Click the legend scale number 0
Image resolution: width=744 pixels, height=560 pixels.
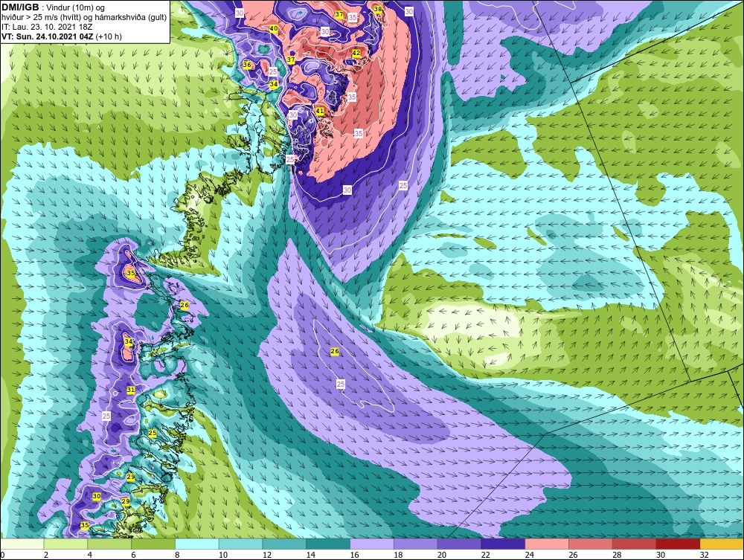[2, 555]
